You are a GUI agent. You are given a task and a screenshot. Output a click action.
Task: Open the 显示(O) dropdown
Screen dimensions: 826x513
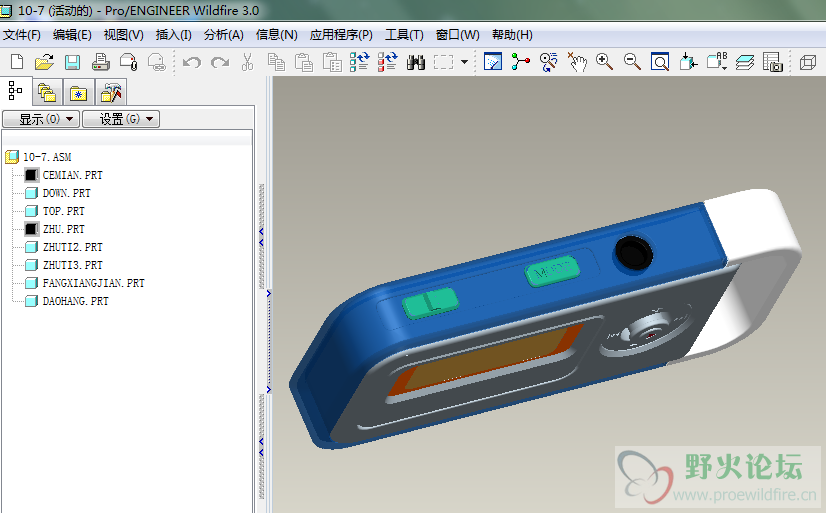[x=41, y=119]
